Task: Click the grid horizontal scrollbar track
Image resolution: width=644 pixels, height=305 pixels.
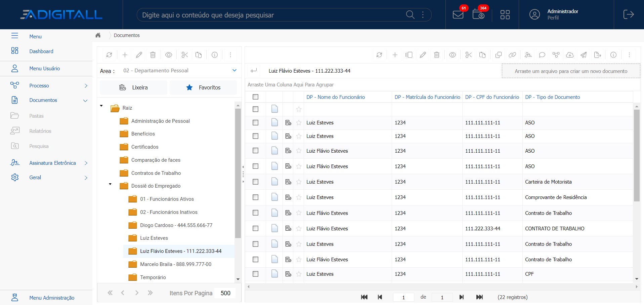Action: coord(442,287)
